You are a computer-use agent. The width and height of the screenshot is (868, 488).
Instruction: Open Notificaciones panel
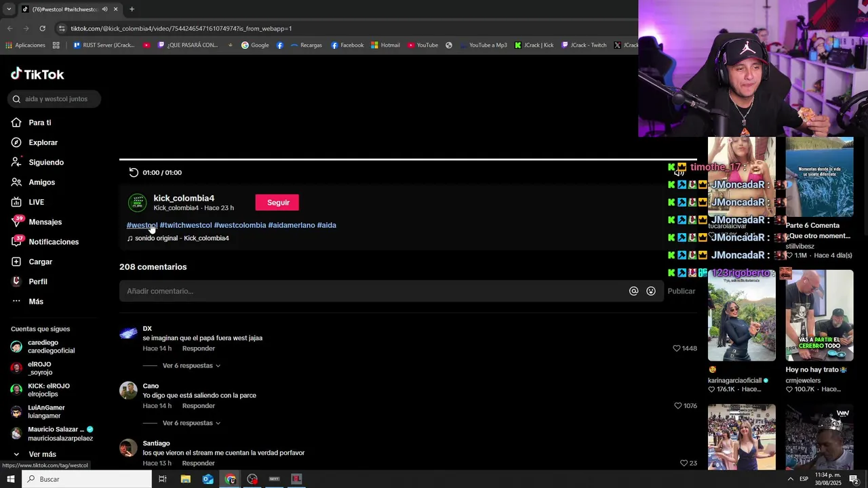[45, 242]
